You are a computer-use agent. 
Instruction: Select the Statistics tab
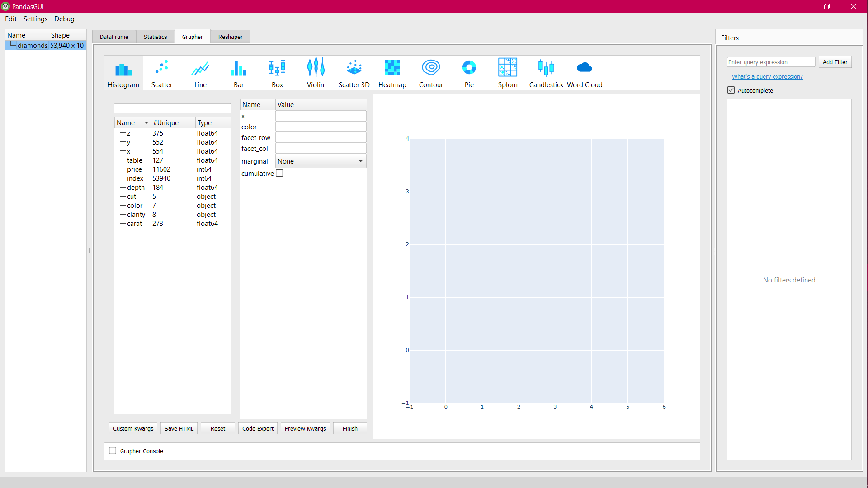pyautogui.click(x=156, y=36)
